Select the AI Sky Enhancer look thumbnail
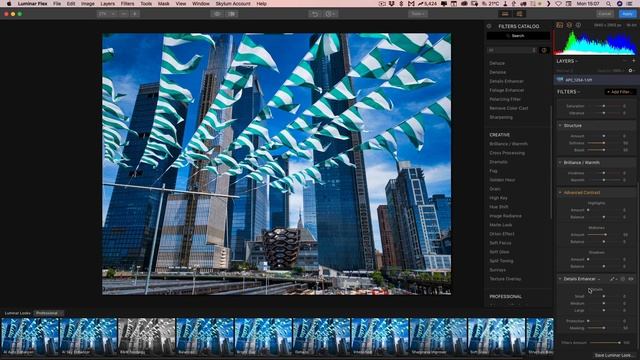640x360 pixels. [x=88, y=337]
